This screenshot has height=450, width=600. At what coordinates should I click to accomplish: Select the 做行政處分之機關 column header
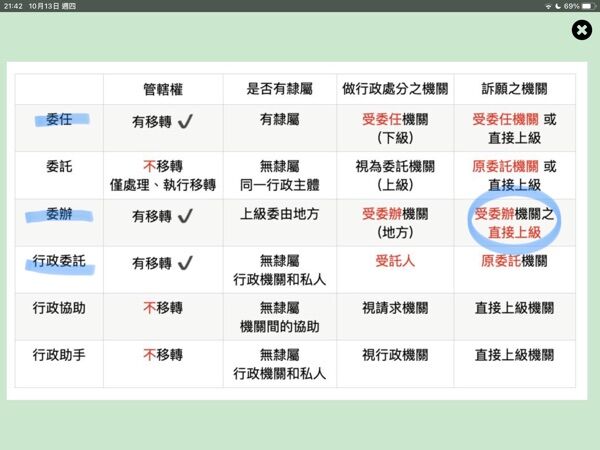tap(395, 89)
